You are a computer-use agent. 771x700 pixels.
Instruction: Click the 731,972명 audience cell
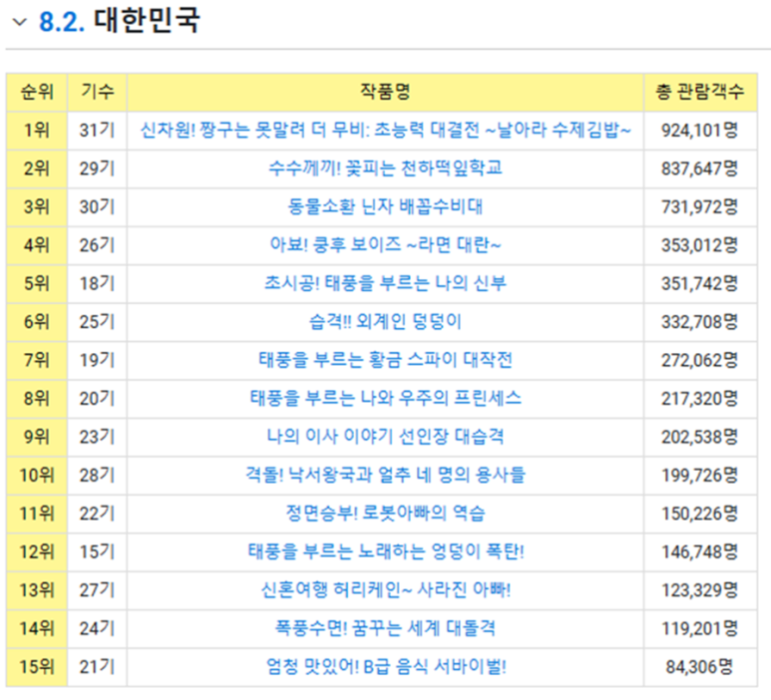[x=700, y=207]
